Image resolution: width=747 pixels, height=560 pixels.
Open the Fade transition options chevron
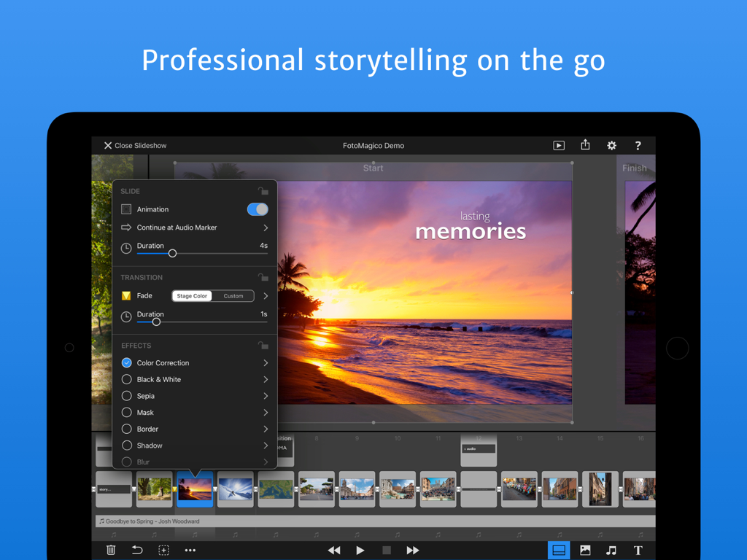tap(267, 295)
